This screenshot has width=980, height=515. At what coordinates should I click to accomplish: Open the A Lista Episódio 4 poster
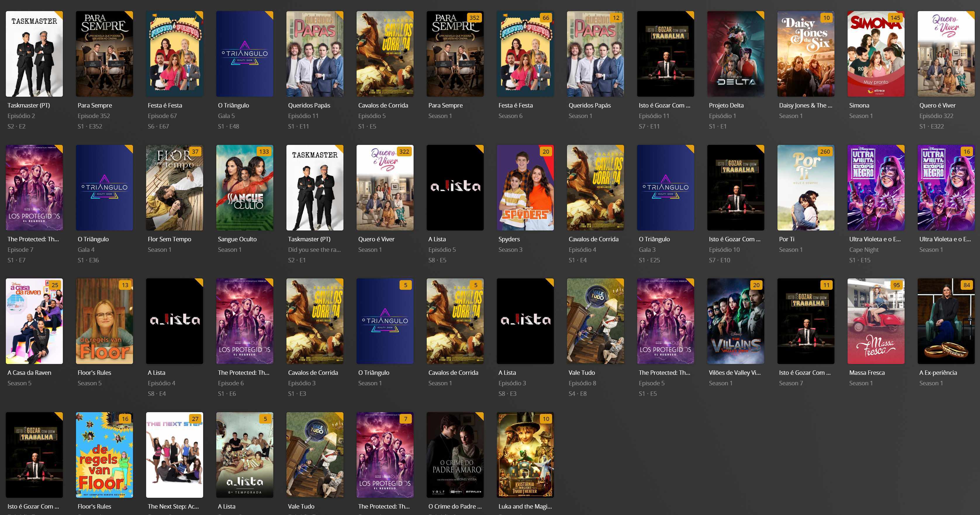(x=174, y=321)
